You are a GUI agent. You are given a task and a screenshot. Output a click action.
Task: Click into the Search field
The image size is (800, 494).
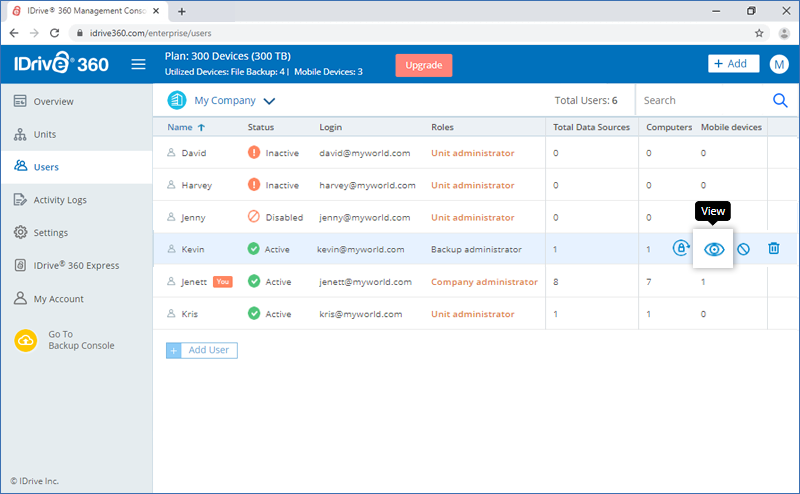tap(704, 101)
